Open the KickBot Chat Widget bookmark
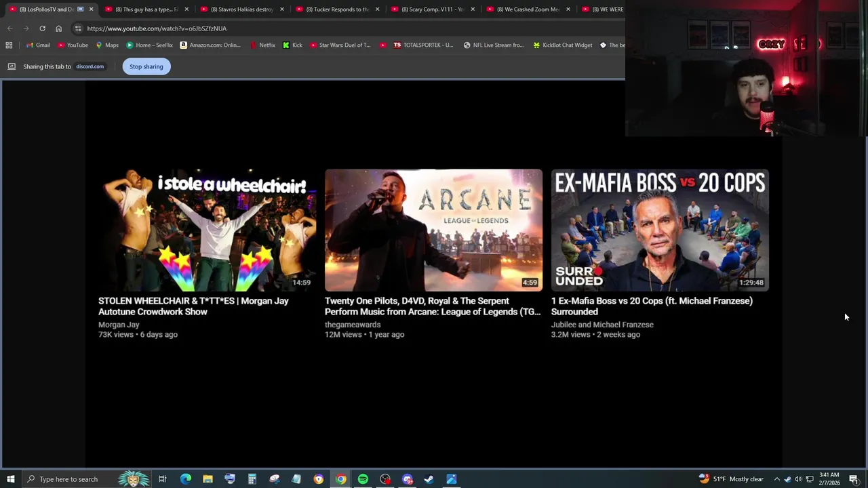 (x=563, y=45)
